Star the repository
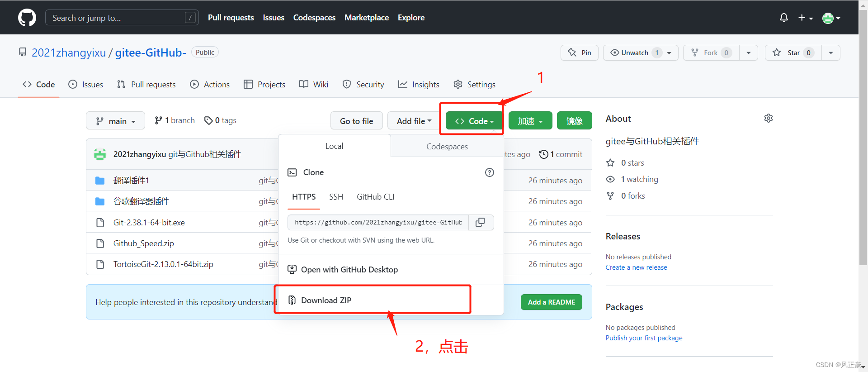Viewport: 868px width, 372px height. (x=793, y=52)
